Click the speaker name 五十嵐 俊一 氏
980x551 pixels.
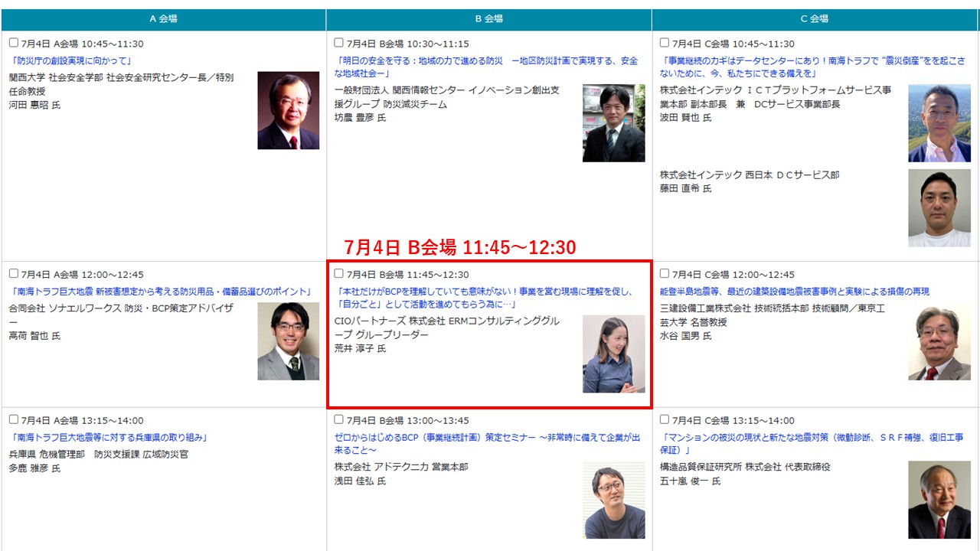point(691,481)
